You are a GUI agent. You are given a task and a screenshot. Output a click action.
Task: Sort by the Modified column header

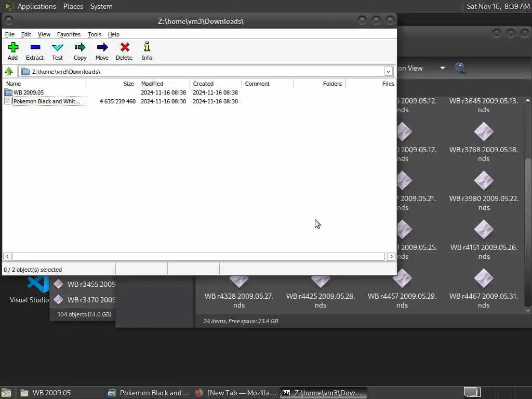click(164, 84)
